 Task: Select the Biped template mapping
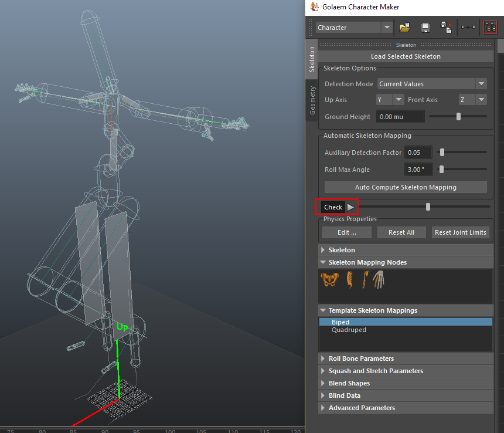(x=406, y=322)
